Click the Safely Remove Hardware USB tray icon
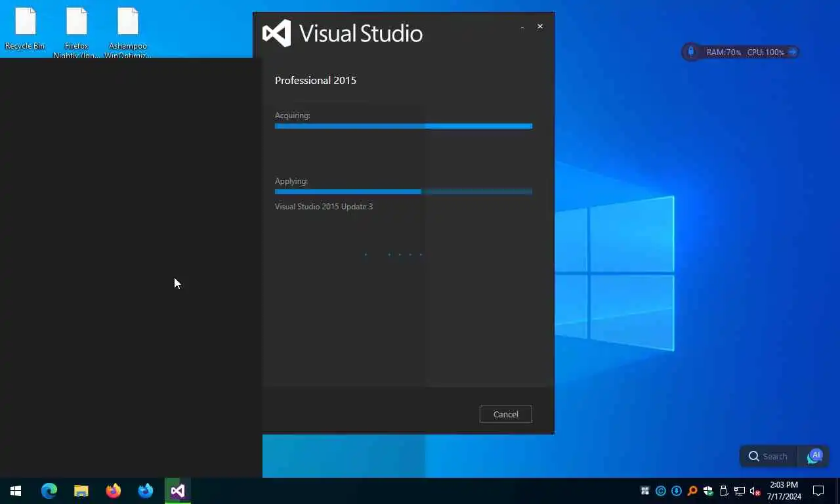Screen dimensions: 840x504 pos(724,491)
